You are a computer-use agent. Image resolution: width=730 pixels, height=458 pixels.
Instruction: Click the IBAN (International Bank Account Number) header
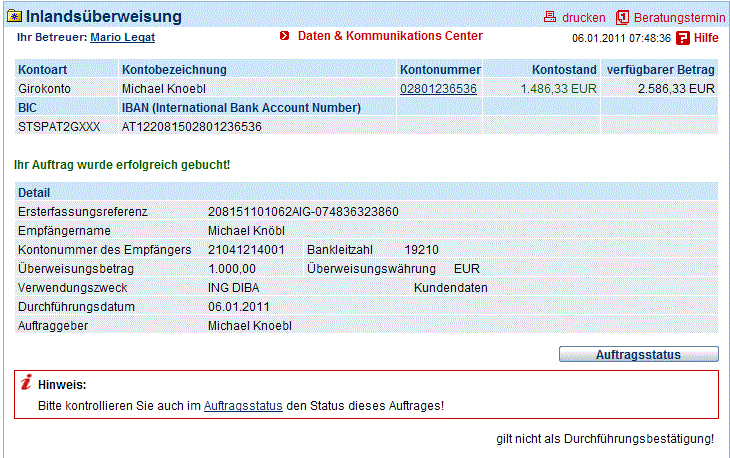pyautogui.click(x=241, y=108)
